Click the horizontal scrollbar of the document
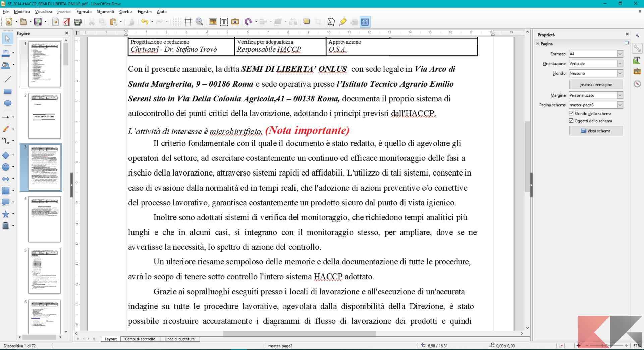This screenshot has height=350, width=644. [x=299, y=333]
